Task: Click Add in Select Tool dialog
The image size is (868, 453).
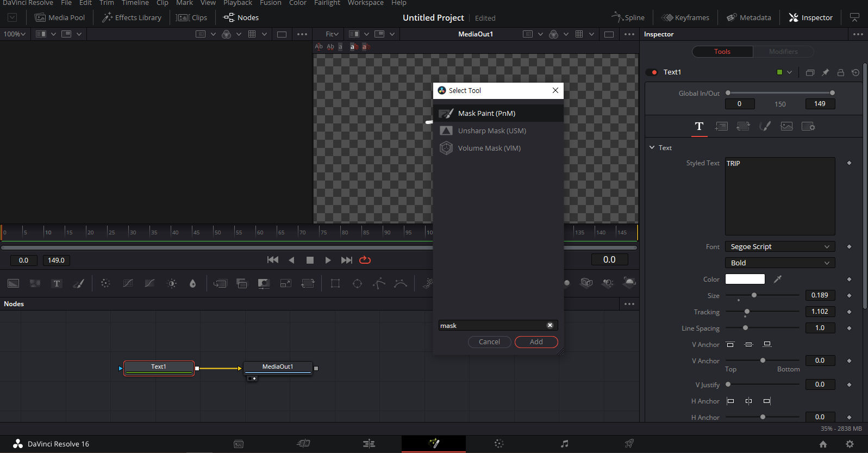Action: click(536, 342)
